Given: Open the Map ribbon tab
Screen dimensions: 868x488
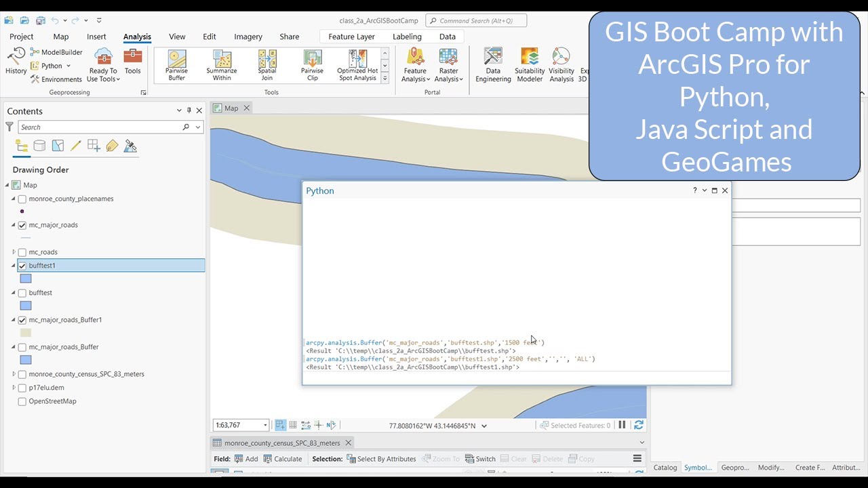Looking at the screenshot, I should pos(61,37).
